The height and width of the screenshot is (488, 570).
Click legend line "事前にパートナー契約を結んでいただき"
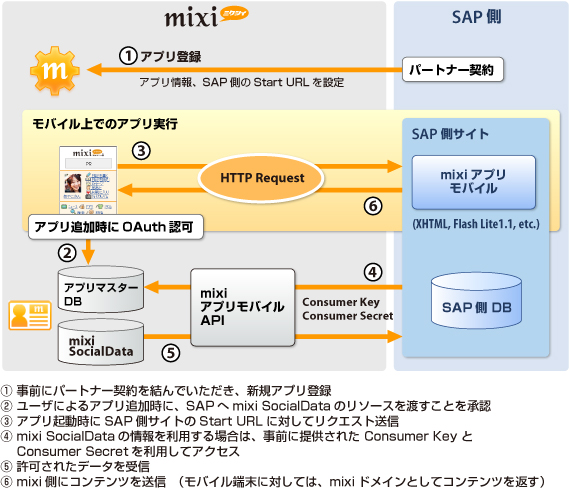tap(166, 391)
